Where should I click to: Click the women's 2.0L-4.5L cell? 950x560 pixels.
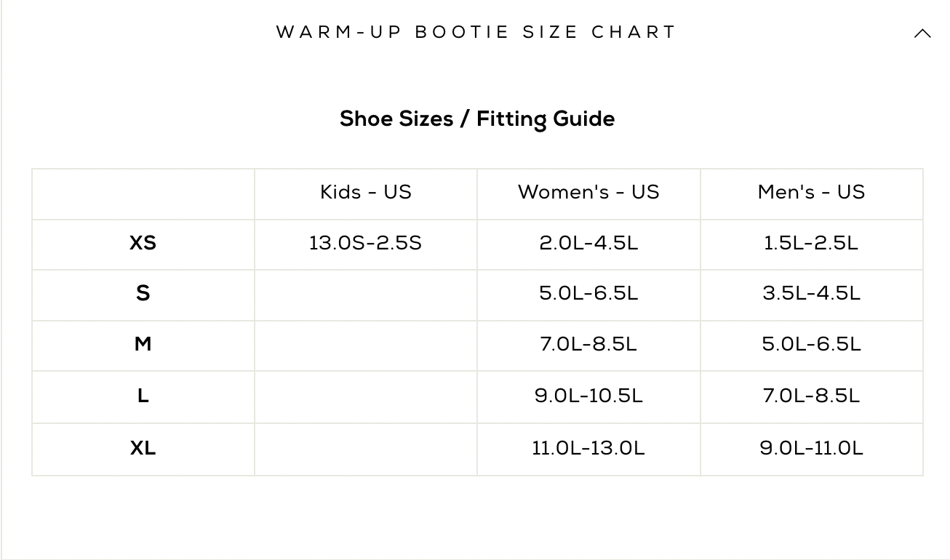pyautogui.click(x=588, y=243)
